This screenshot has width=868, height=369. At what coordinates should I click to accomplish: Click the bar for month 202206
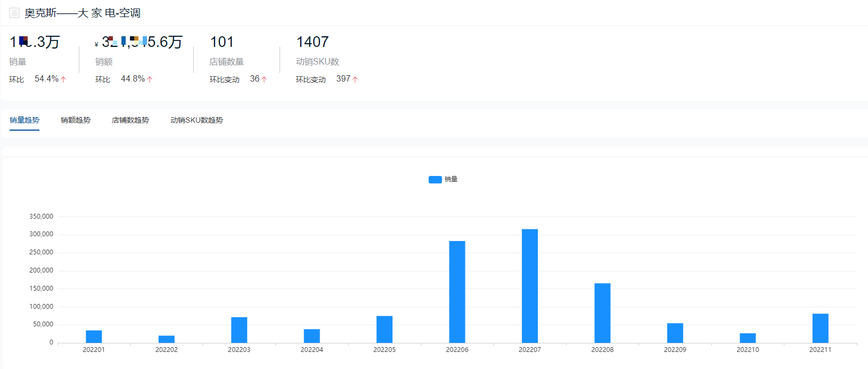[x=457, y=292]
